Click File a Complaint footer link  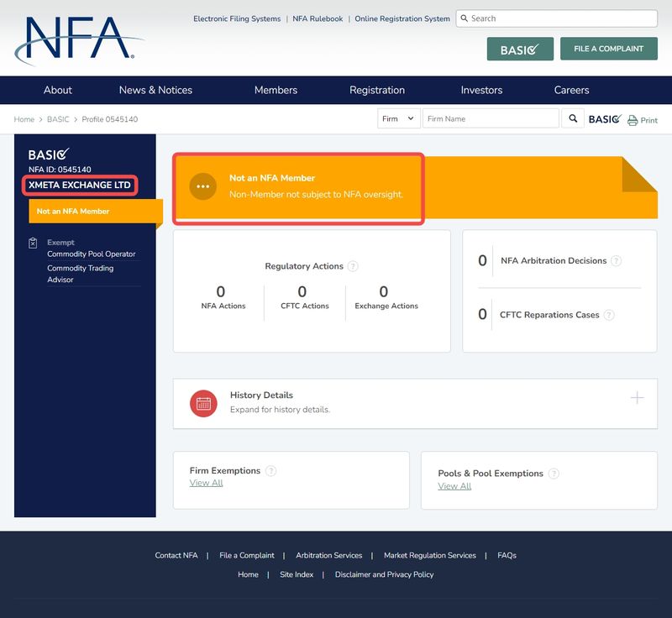point(247,556)
